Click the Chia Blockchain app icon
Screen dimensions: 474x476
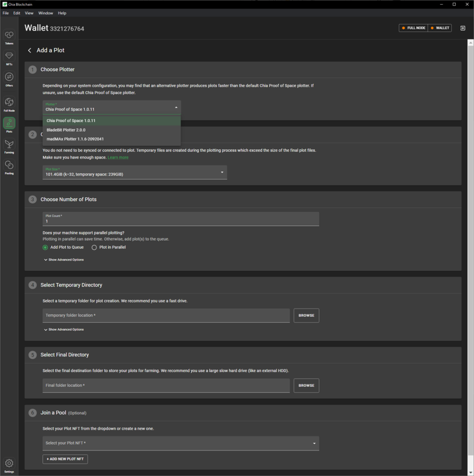(5, 4)
